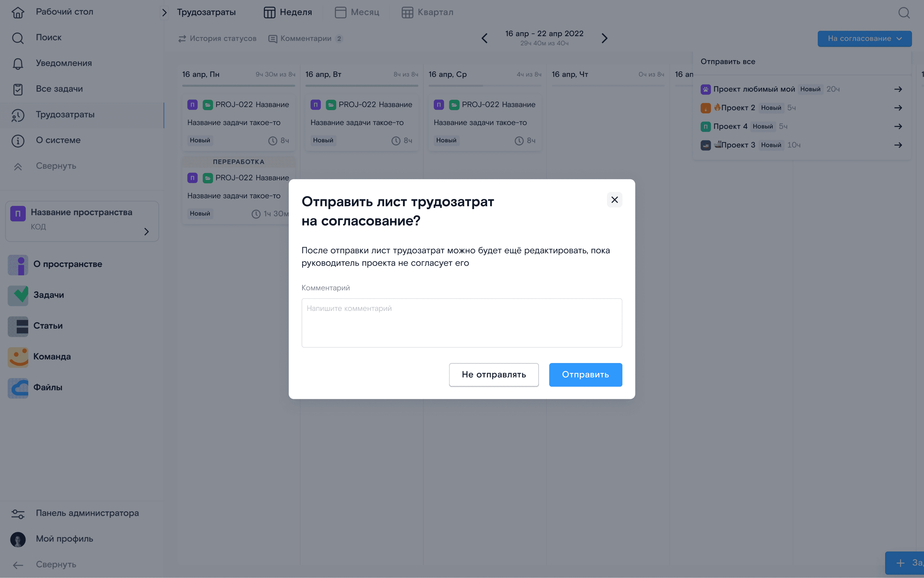Click the Задача add button at bottom right
Screen dimensions: 924x578
coord(905,563)
